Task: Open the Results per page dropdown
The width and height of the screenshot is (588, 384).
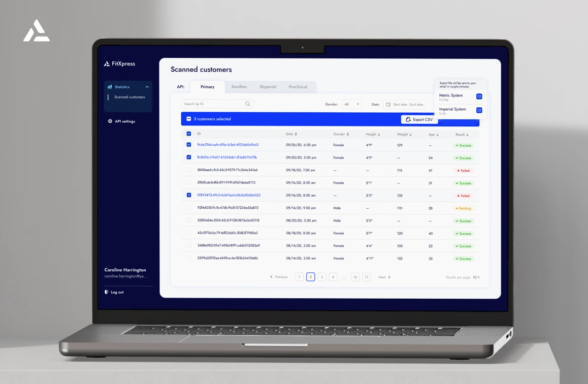Action: tap(476, 277)
